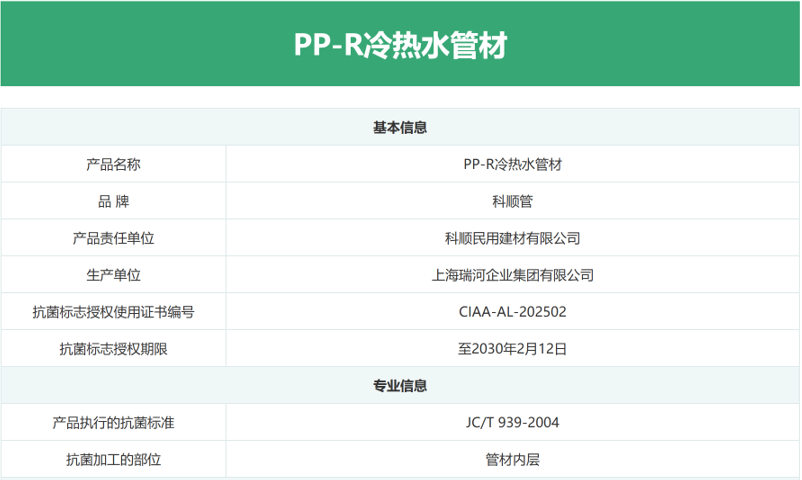802x480 pixels.
Task: Click the 产品责任单位 label cell
Action: point(113,238)
